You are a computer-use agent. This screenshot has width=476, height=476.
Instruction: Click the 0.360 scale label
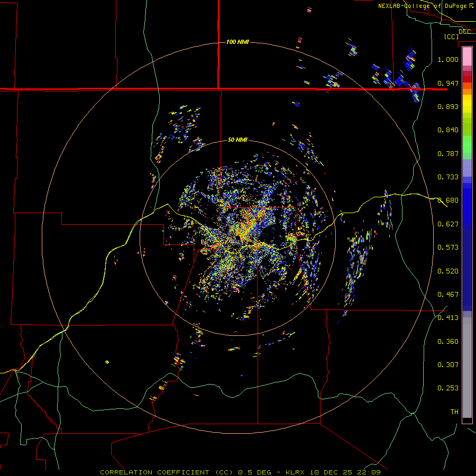[448, 341]
